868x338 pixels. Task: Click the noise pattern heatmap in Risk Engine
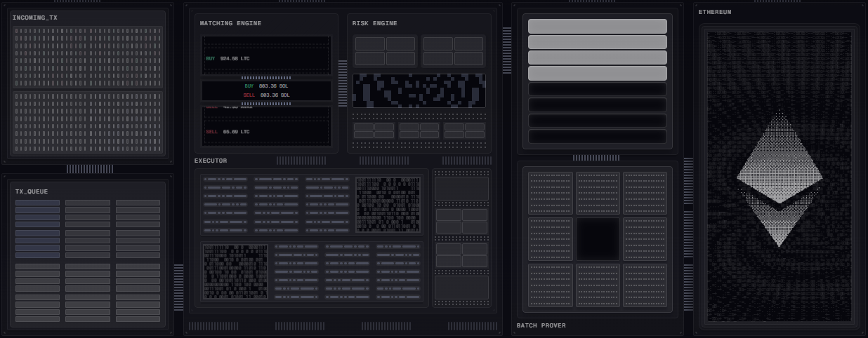pyautogui.click(x=419, y=90)
